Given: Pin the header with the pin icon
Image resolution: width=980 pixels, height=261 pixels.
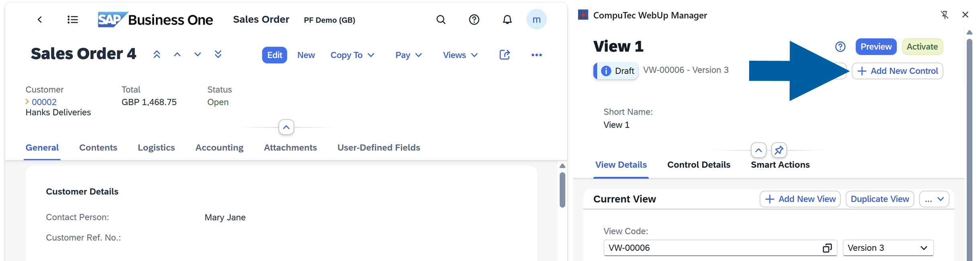Looking at the screenshot, I should (x=779, y=150).
